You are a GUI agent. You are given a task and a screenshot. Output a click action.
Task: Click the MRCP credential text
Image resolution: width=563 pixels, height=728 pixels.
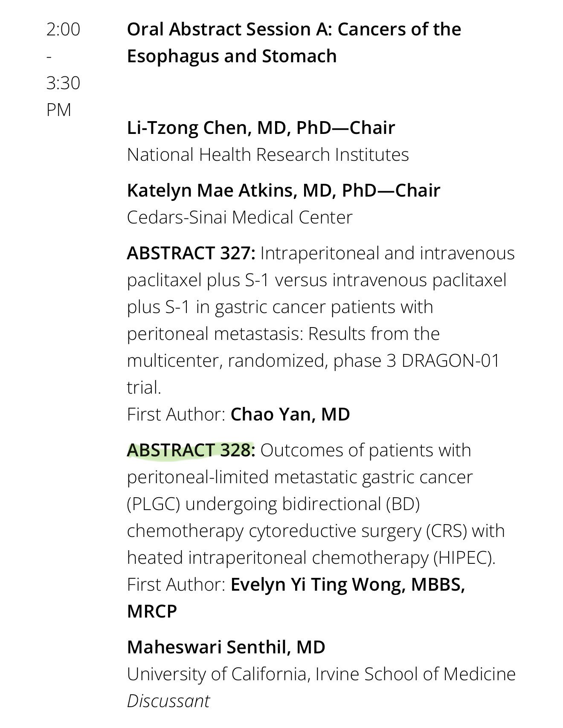[152, 612]
